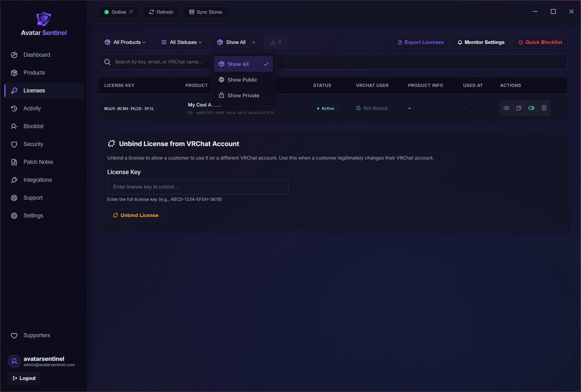Click the broken-link icon beside Unbind heading
The image size is (581, 392).
pyautogui.click(x=111, y=144)
